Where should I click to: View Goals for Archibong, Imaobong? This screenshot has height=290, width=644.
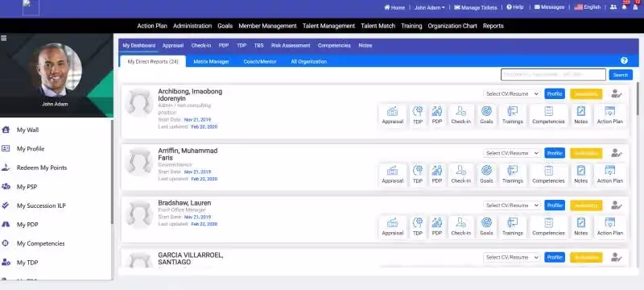[x=486, y=115]
